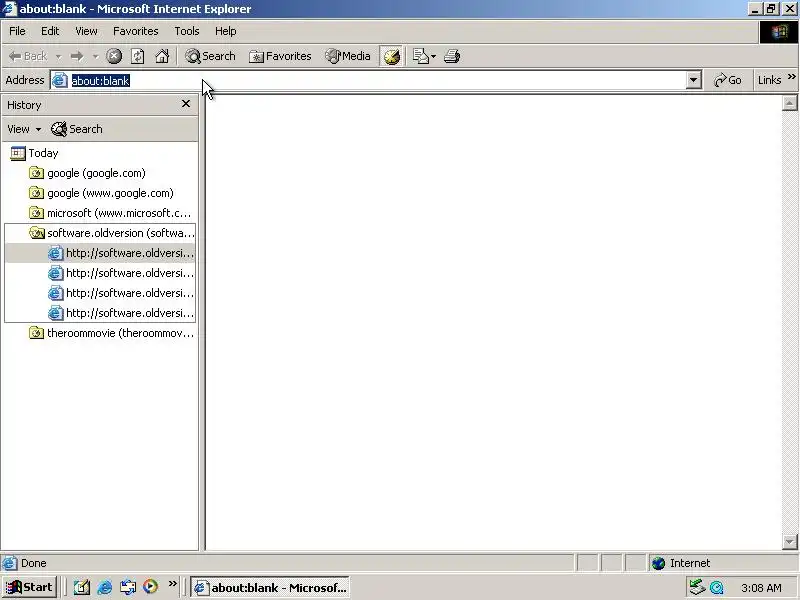The image size is (800, 600).
Task: Launch Windows Media Player from Quick Launch
Action: 151,587
